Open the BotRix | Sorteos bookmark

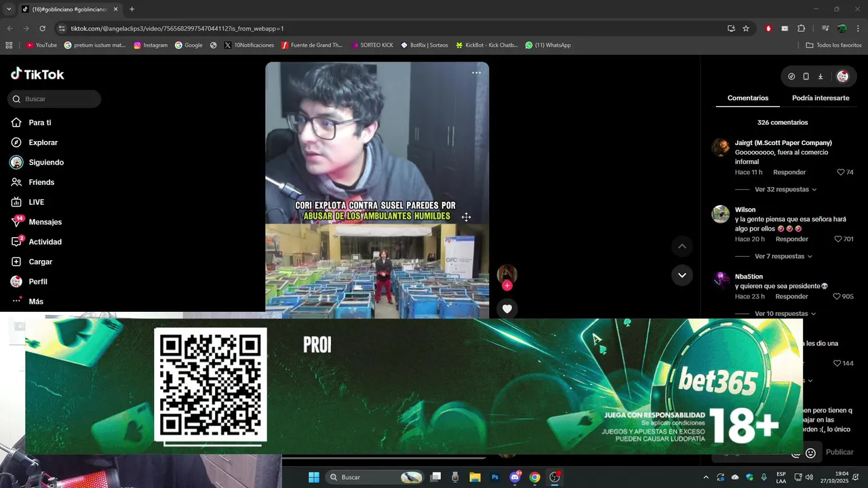(425, 45)
